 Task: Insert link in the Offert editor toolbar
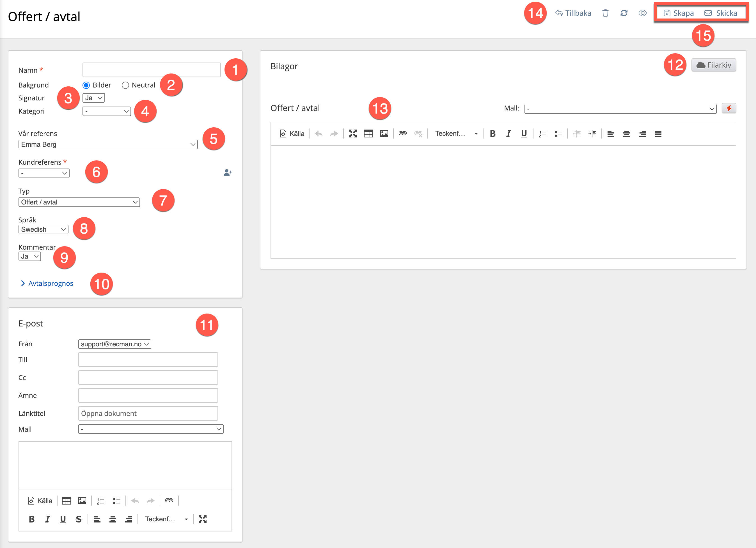[402, 133]
